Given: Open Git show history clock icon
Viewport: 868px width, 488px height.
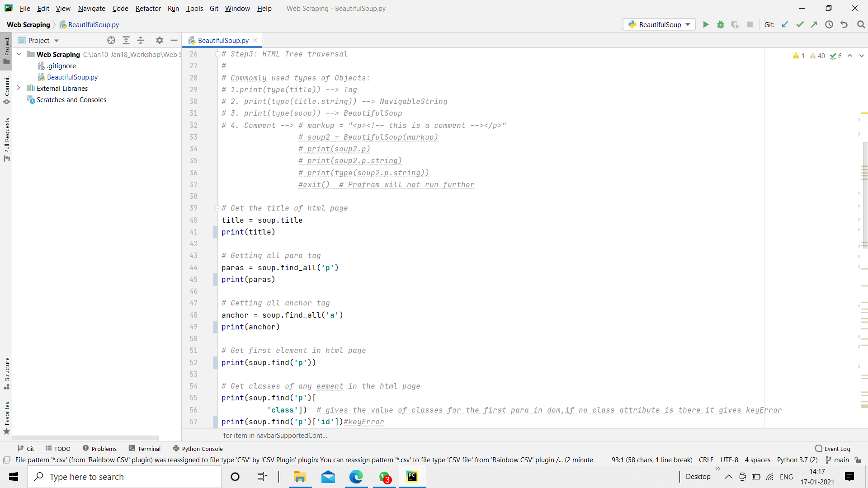Looking at the screenshot, I should coord(829,24).
